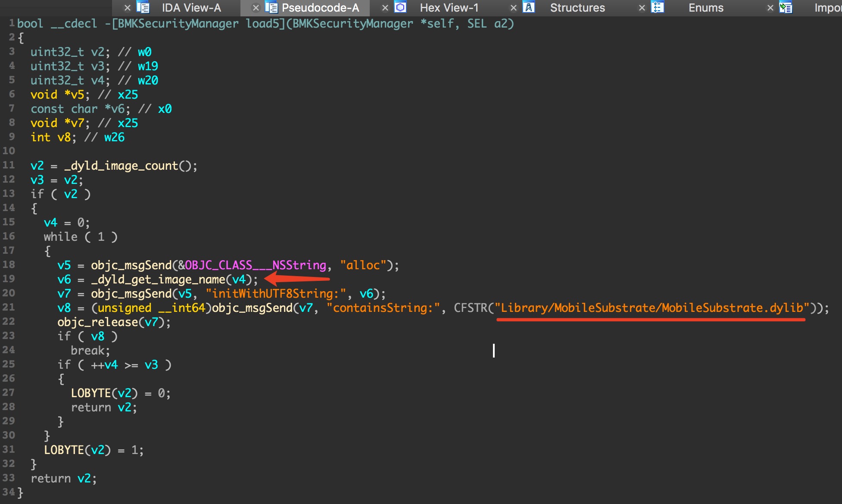Close the IDA View-A tab
This screenshot has height=504, width=842.
tap(127, 8)
